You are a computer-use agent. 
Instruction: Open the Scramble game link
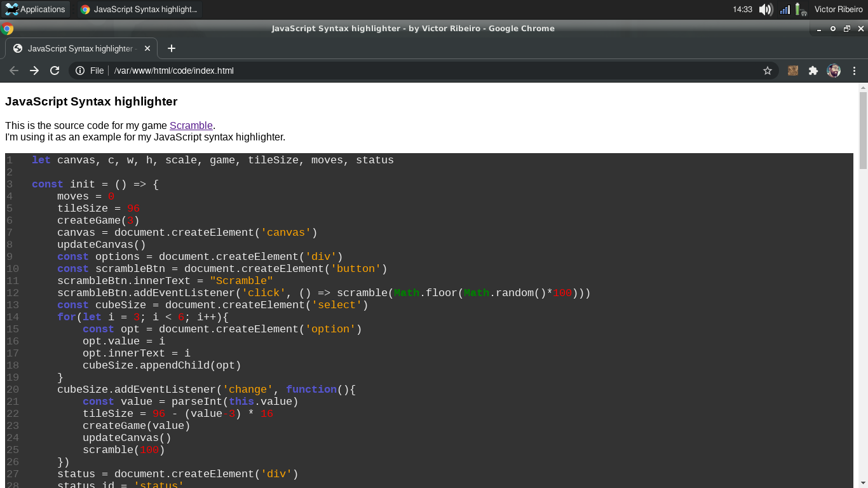(191, 125)
